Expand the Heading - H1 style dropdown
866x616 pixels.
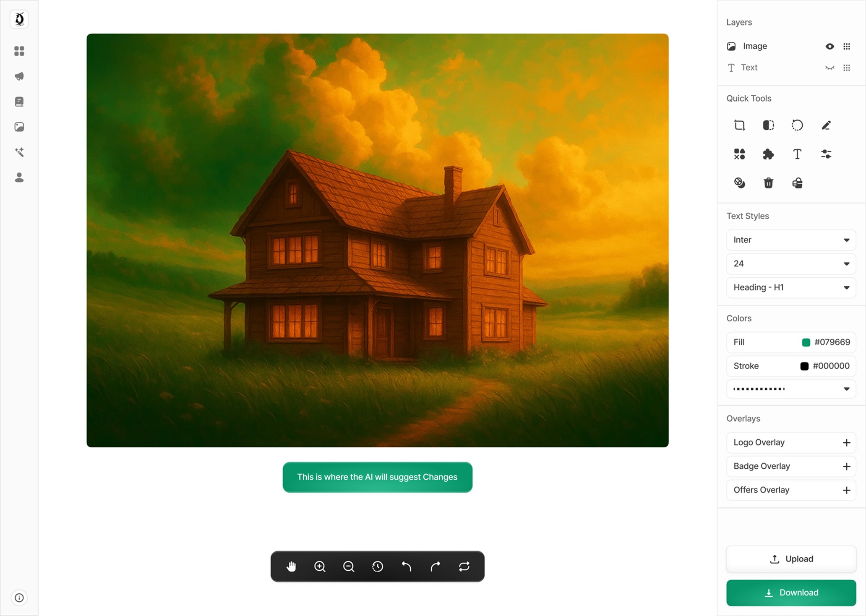click(791, 287)
